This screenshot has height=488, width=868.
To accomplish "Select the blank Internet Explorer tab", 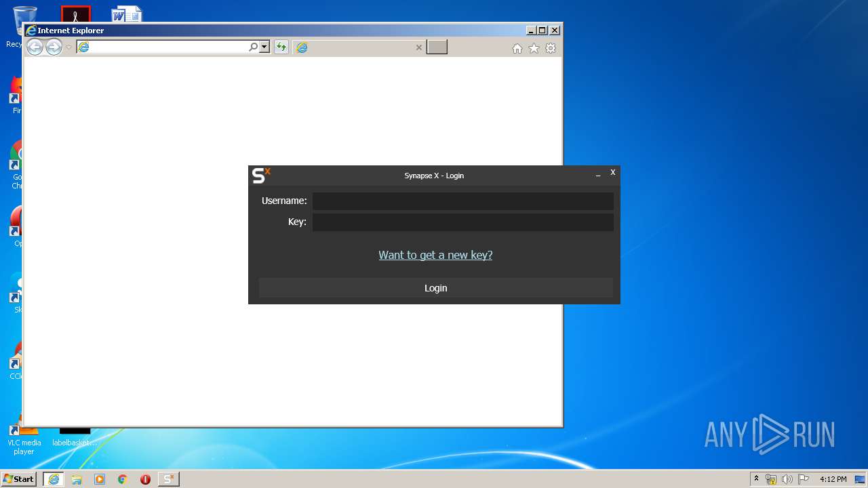I will coord(359,47).
